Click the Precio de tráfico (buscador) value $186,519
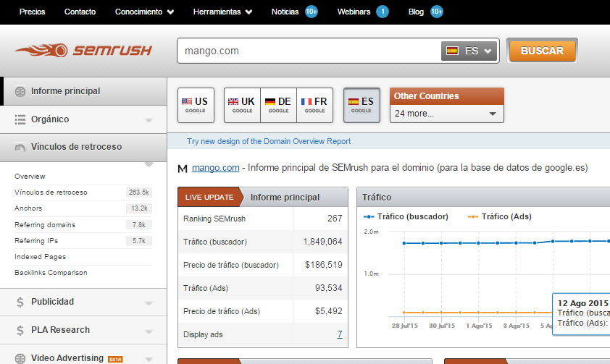The width and height of the screenshot is (610, 364). pyautogui.click(x=324, y=265)
